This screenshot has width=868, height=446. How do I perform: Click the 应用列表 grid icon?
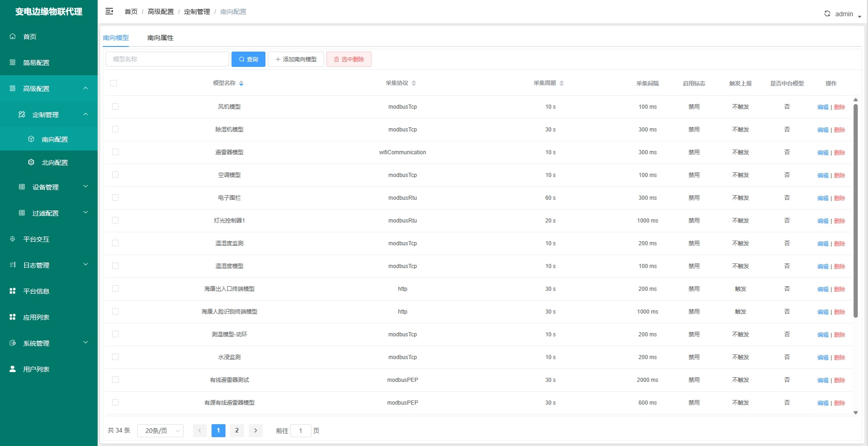tap(13, 317)
